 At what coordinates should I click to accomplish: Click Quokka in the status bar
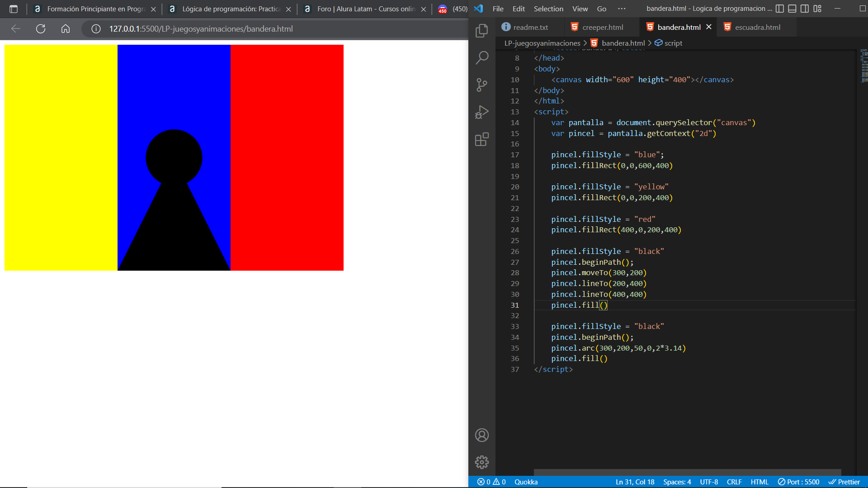[x=526, y=482]
